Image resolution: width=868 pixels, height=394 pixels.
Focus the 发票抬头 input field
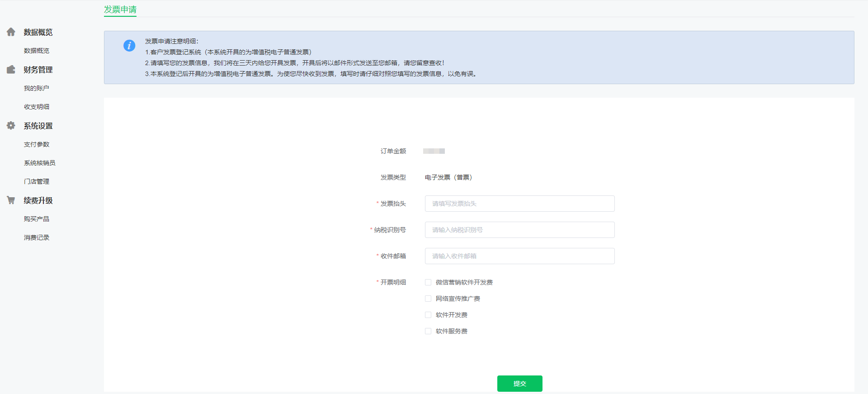[x=520, y=204]
